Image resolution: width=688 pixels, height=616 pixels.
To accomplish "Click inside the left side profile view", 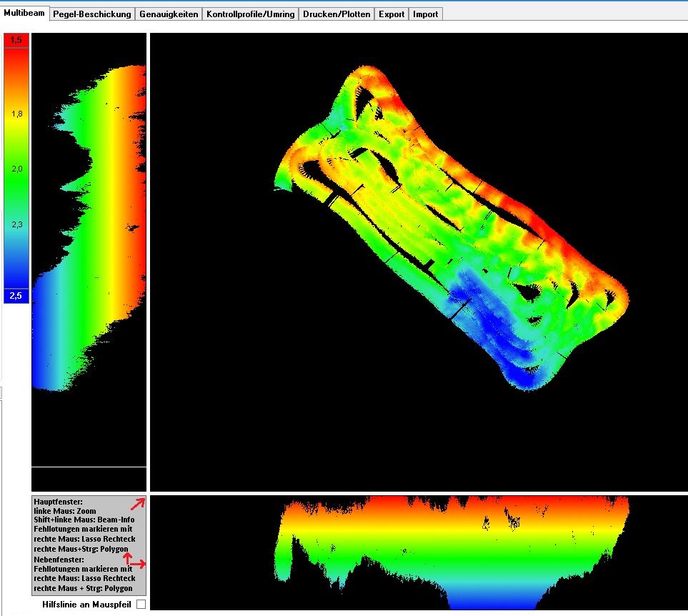I will tap(89, 250).
